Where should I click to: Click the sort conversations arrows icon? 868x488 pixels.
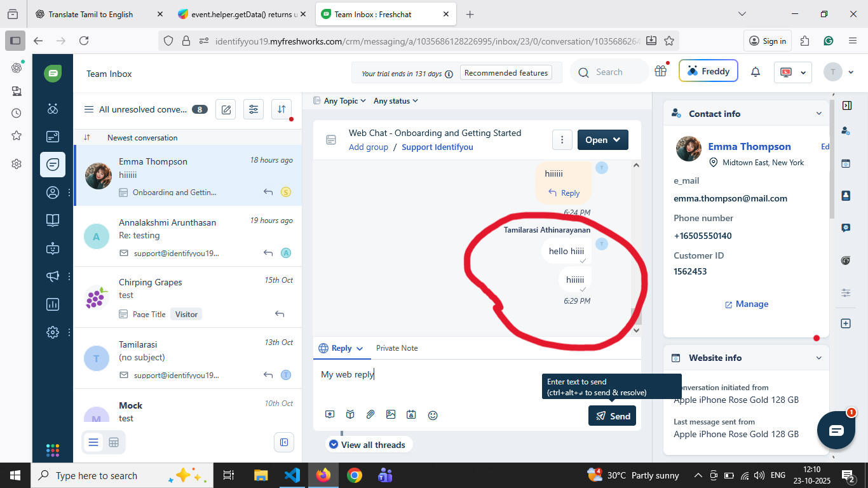point(281,109)
